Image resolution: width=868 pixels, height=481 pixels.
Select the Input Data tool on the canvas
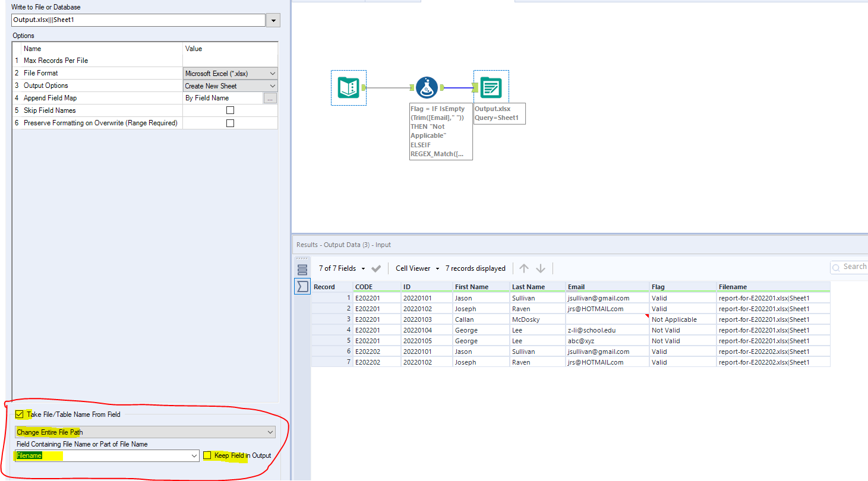pos(348,87)
